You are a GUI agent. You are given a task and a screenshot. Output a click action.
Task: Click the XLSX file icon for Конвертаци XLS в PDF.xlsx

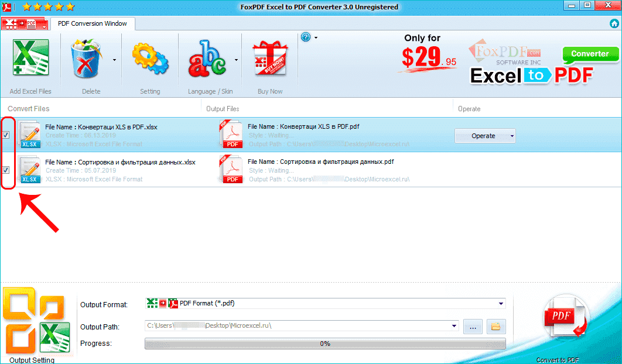(x=30, y=135)
